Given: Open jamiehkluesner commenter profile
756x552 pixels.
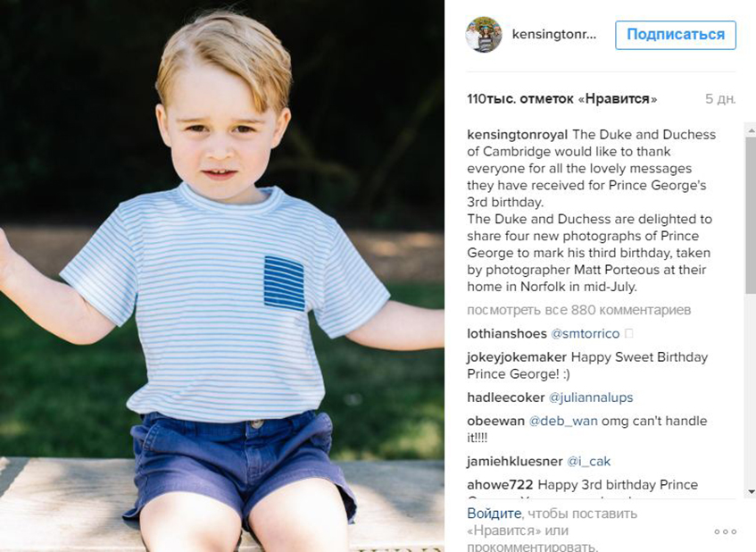Looking at the screenshot, I should (514, 461).
